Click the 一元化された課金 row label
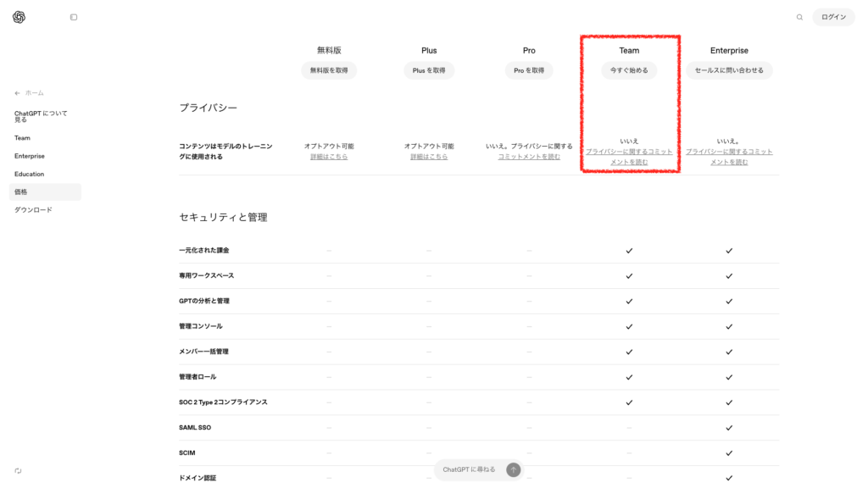868x488 pixels. click(203, 251)
